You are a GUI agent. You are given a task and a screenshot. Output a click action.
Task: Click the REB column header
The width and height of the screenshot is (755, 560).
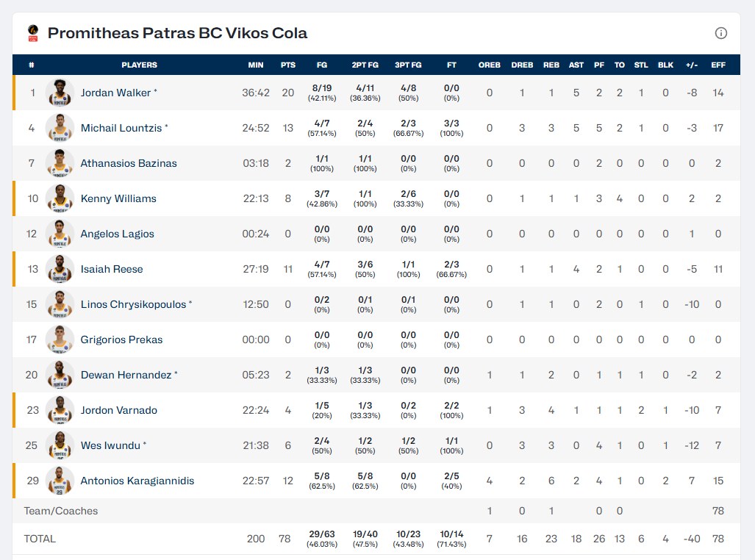tap(551, 65)
